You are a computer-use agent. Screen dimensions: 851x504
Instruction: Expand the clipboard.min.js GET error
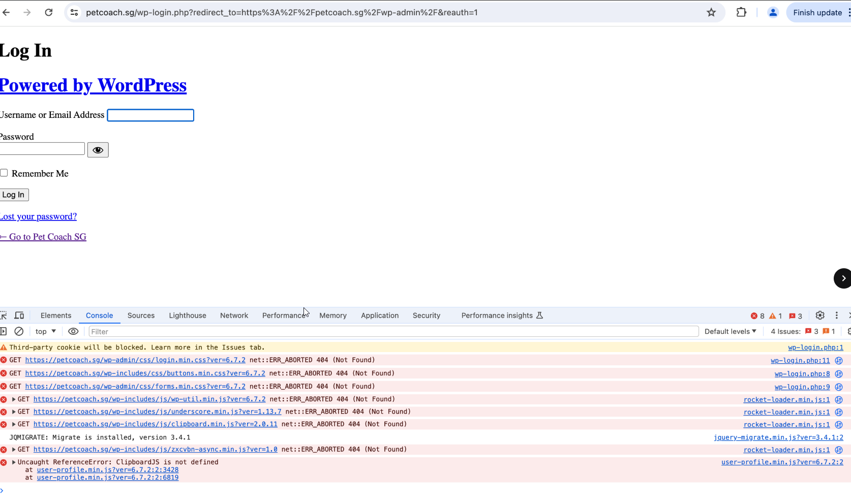pyautogui.click(x=14, y=424)
